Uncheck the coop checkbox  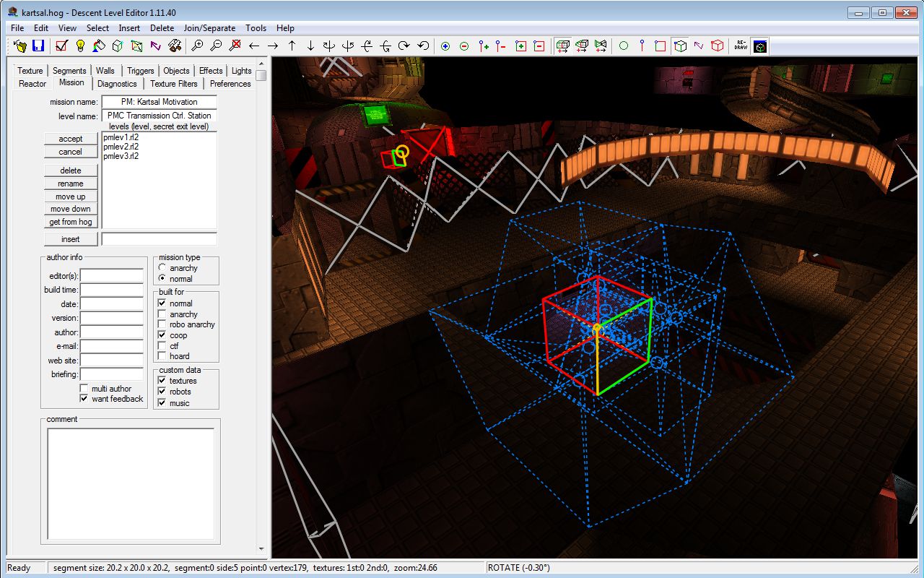point(162,335)
